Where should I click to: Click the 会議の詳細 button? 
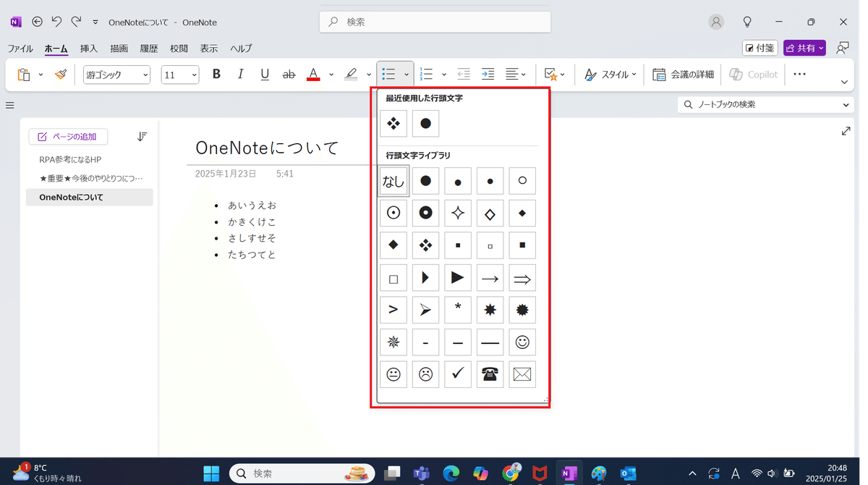(683, 75)
